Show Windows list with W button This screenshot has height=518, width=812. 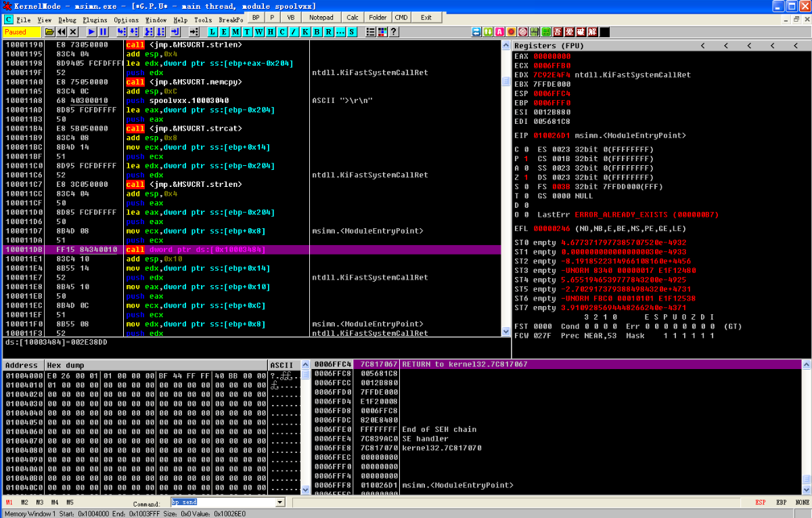coord(258,32)
